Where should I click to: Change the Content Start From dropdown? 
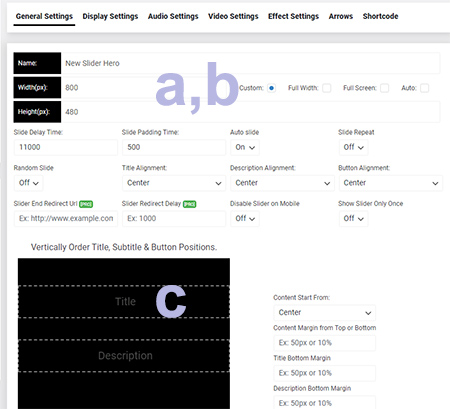[324, 313]
